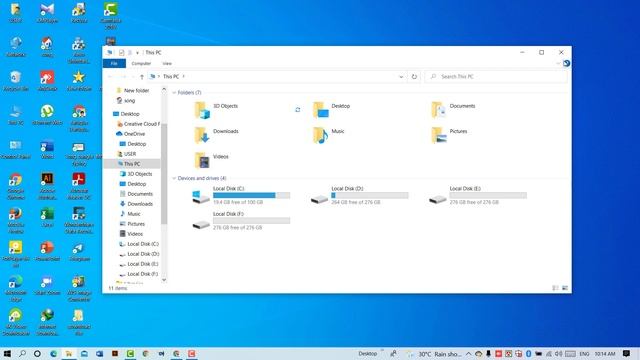Switch to the details view layout icon
Viewport: 640px width, 360px height.
[556, 288]
